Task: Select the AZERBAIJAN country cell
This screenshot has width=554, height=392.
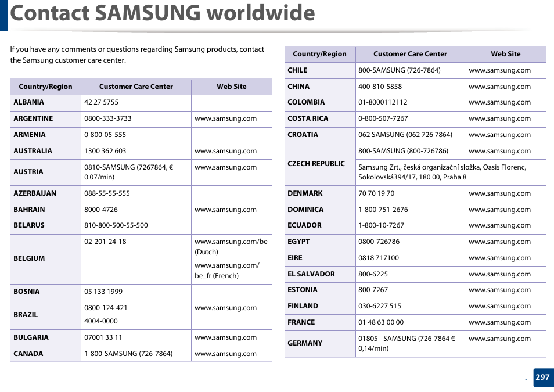Action: (45, 193)
